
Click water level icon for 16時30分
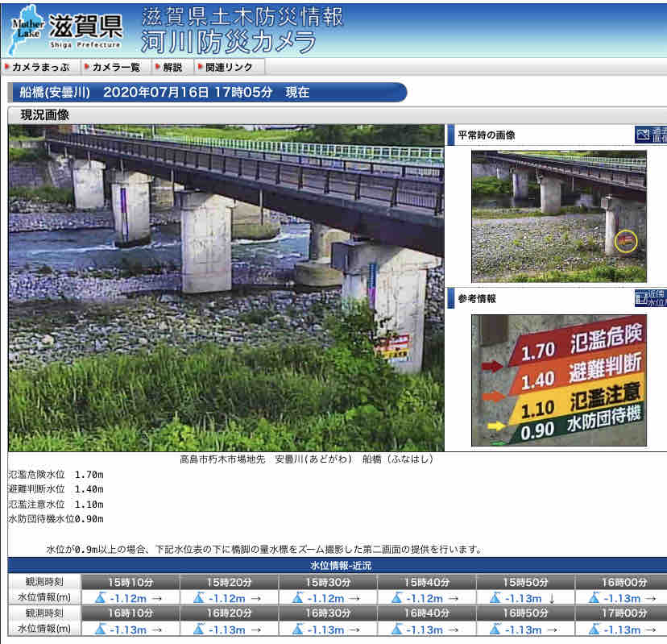[x=298, y=629]
